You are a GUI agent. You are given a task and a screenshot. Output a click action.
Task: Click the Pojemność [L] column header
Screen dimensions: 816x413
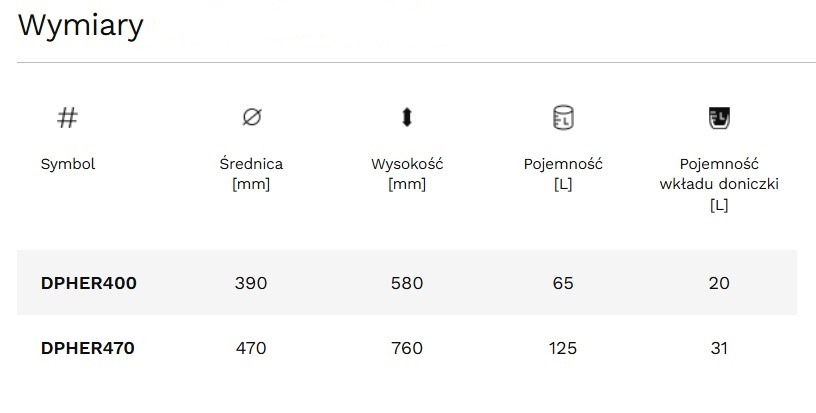[x=563, y=174]
